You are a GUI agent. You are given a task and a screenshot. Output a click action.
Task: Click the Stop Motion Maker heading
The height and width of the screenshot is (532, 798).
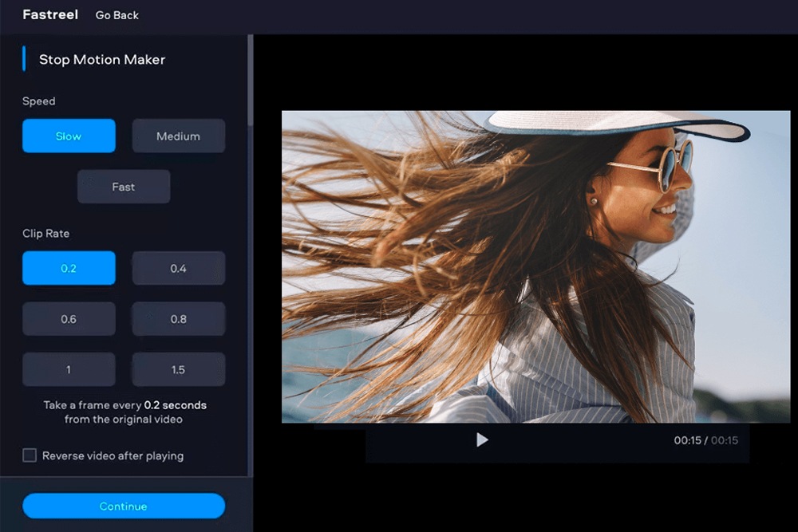click(x=101, y=59)
